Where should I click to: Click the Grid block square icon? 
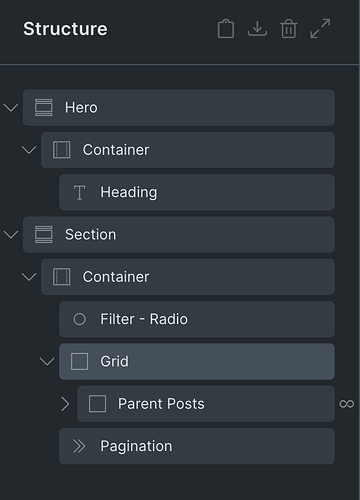[x=79, y=362]
